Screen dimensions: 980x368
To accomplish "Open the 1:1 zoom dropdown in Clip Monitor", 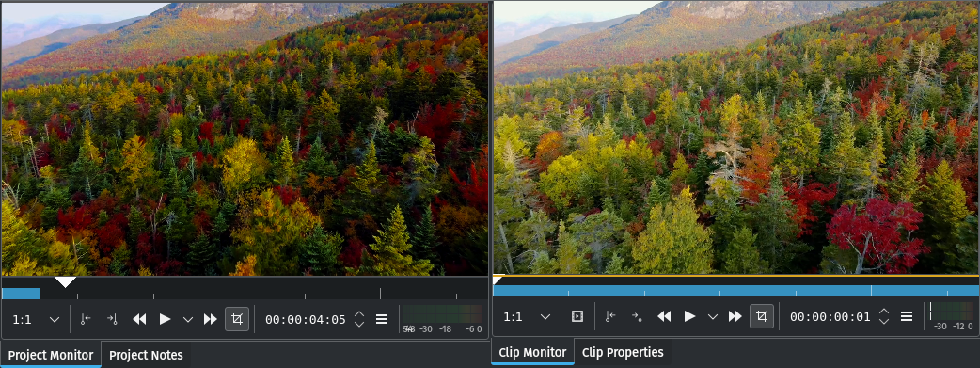I will pyautogui.click(x=528, y=316).
